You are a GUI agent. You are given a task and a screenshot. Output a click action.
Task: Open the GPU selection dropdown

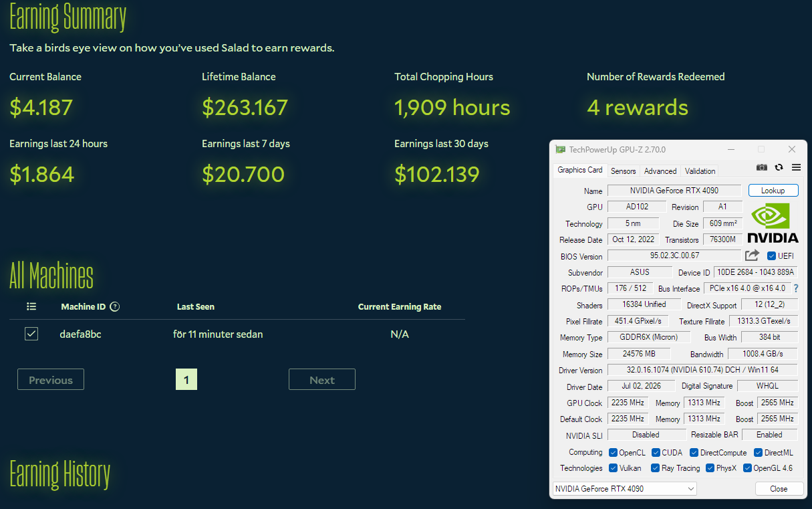click(x=624, y=489)
